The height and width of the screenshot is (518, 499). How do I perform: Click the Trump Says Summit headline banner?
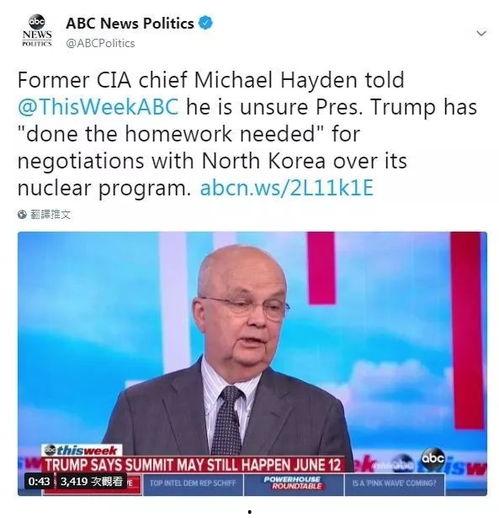(x=193, y=465)
